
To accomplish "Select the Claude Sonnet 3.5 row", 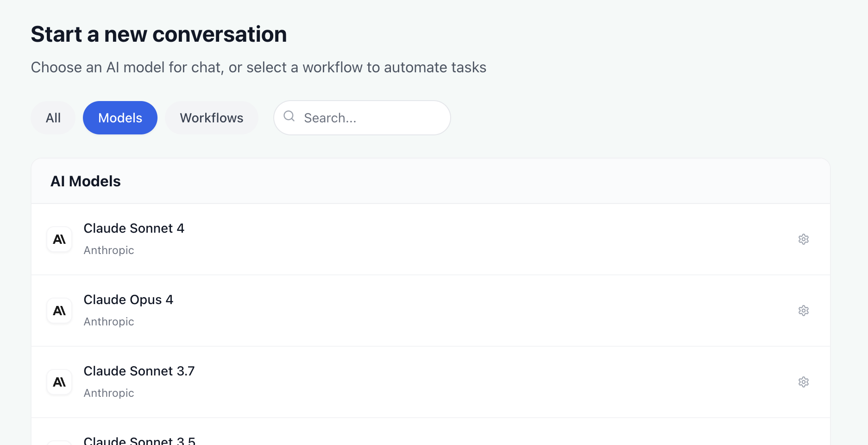I will click(324, 438).
